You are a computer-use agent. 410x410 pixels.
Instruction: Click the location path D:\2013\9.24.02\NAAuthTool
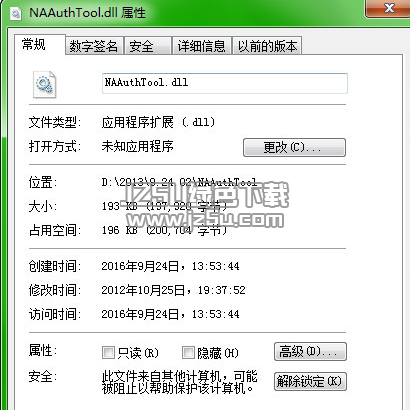(x=179, y=182)
